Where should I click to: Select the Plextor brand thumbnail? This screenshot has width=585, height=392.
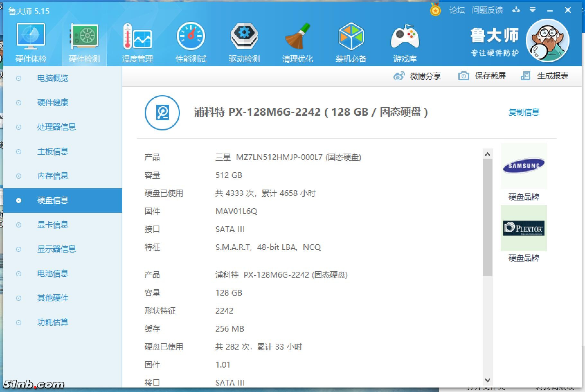[524, 228]
